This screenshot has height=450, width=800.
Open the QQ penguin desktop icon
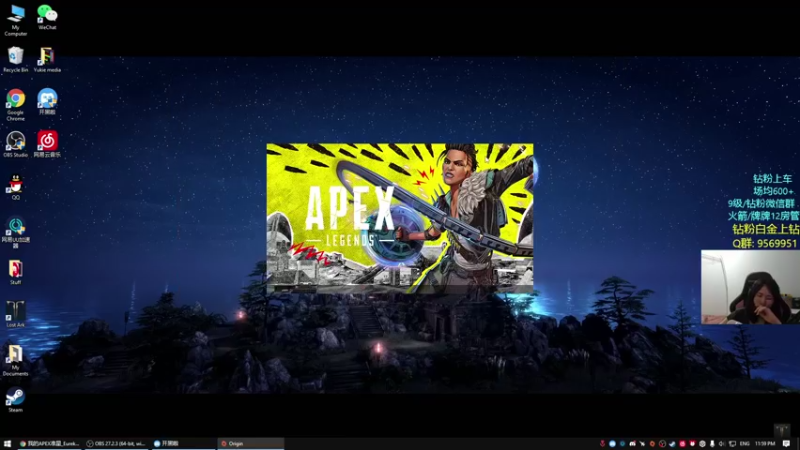(x=15, y=187)
